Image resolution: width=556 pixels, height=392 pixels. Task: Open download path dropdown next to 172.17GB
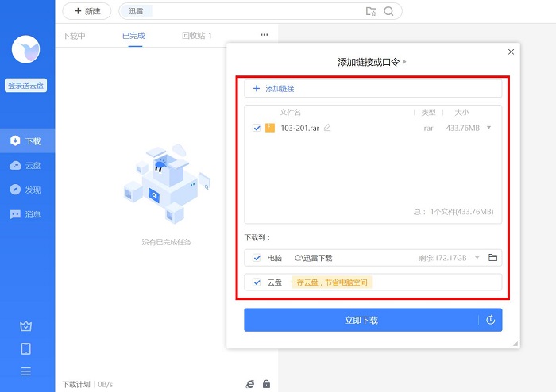point(477,258)
